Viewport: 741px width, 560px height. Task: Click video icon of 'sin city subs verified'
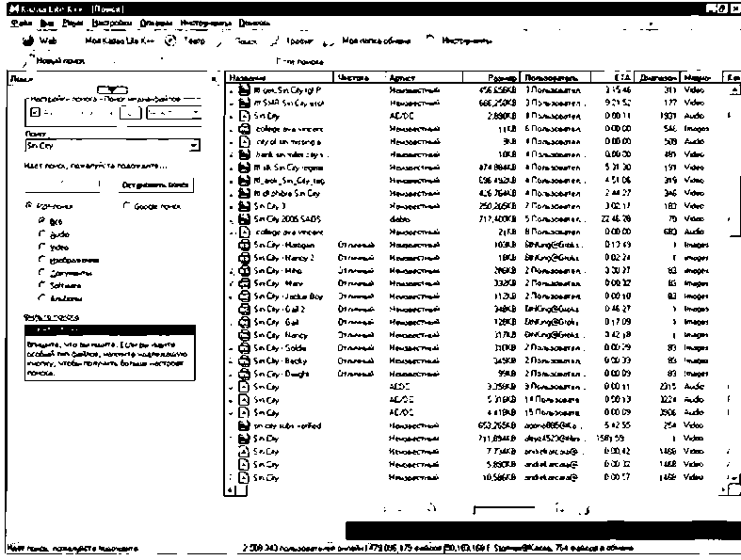pyautogui.click(x=244, y=425)
